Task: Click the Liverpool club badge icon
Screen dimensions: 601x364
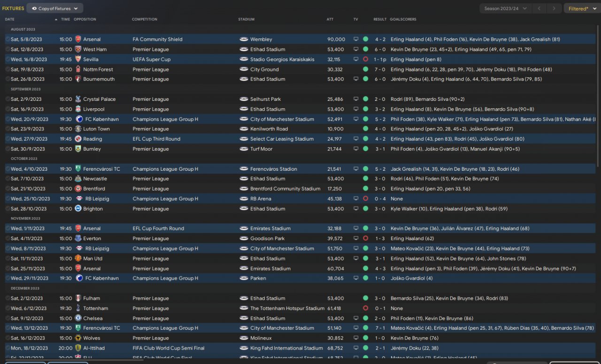Action: 78,109
